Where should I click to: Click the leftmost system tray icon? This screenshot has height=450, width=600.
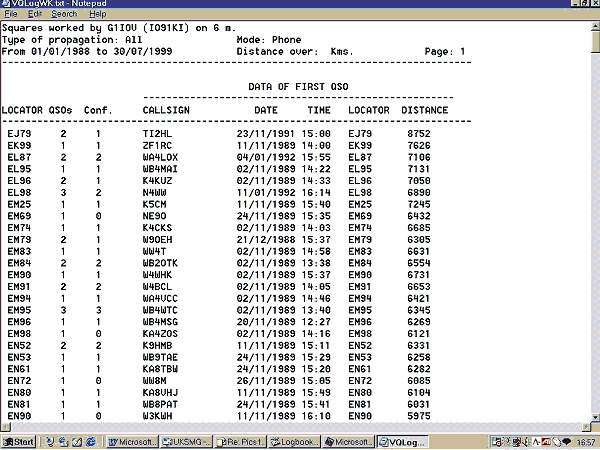tap(497, 442)
